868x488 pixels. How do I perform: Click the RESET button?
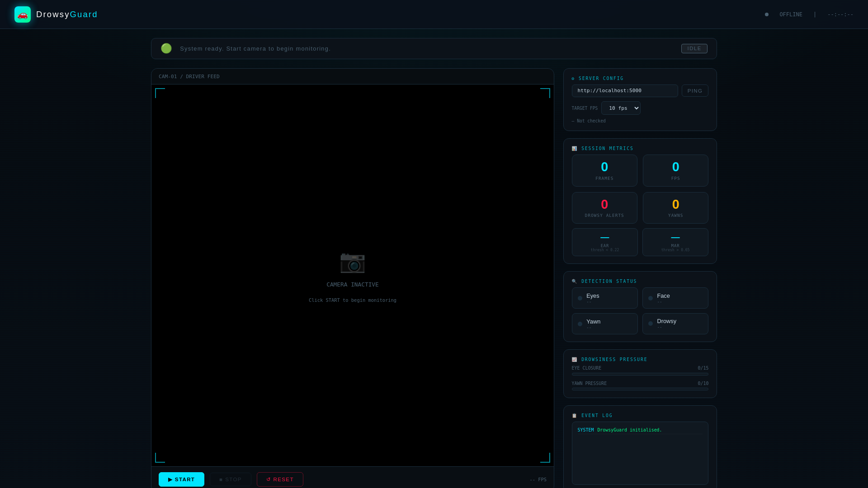pyautogui.click(x=280, y=479)
